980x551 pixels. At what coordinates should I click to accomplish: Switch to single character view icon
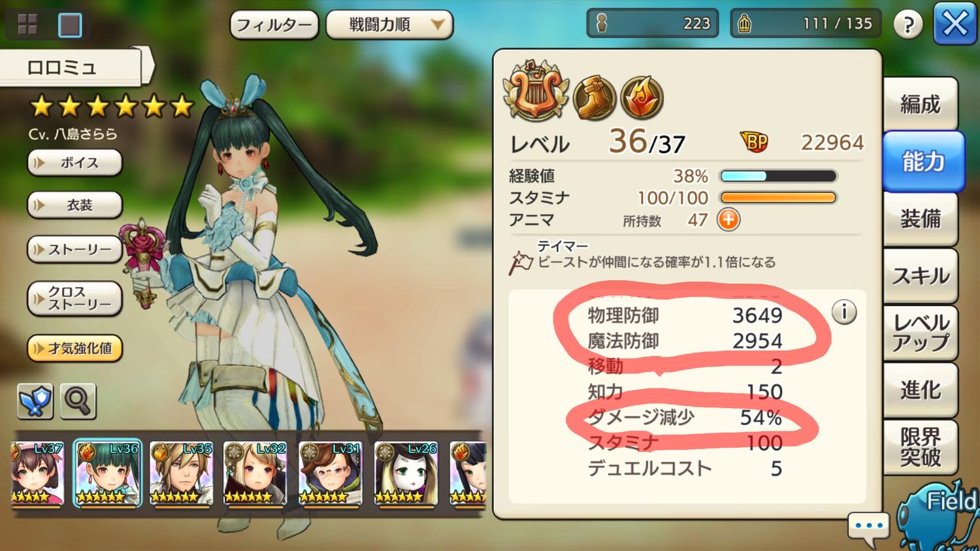point(70,25)
